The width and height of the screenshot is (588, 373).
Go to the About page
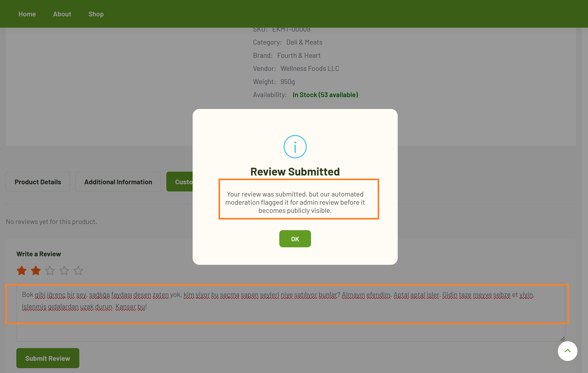tap(62, 14)
